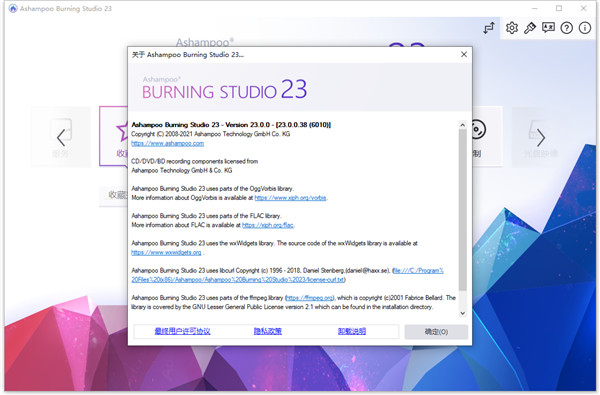
Task: Click the switch view icon in the top toolbar
Action: 489,28
